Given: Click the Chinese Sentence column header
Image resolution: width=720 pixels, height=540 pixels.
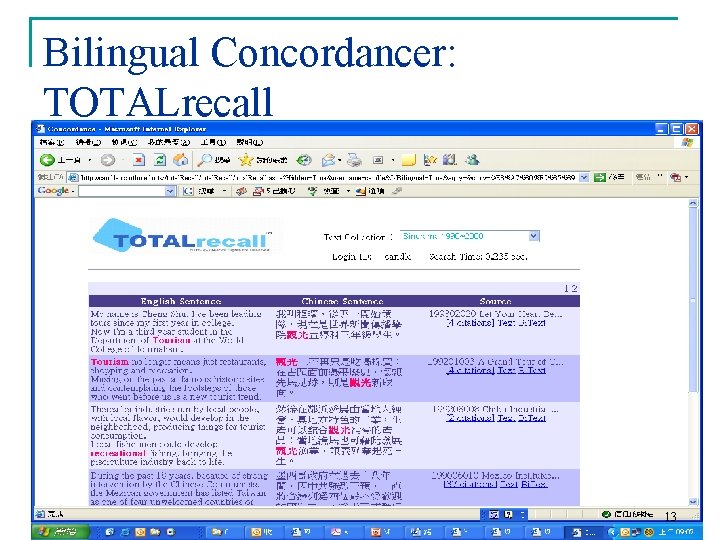Looking at the screenshot, I should [x=342, y=301].
